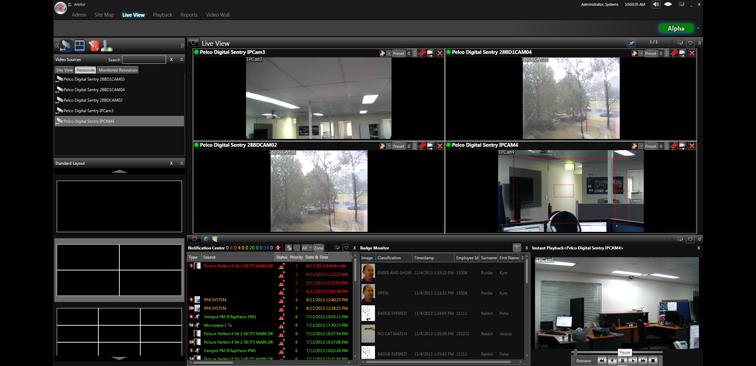Click the red notes icon in sidebar toolbar
Viewport: 756px width, 366px height.
94,45
